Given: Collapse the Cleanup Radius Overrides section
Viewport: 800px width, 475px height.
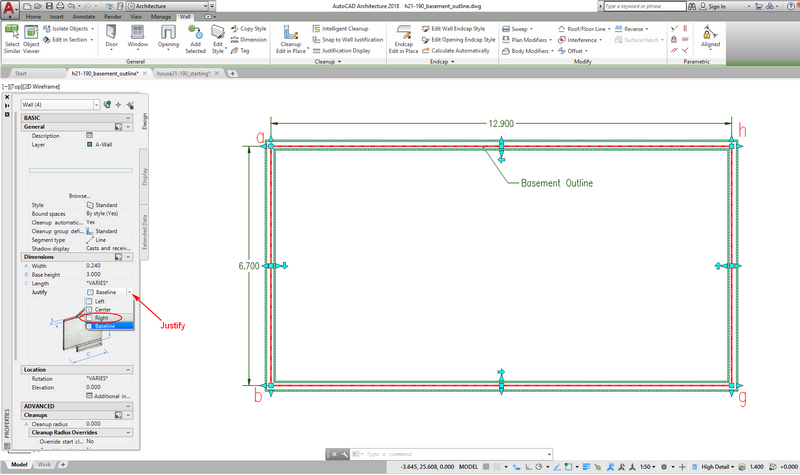Looking at the screenshot, I should (x=128, y=433).
